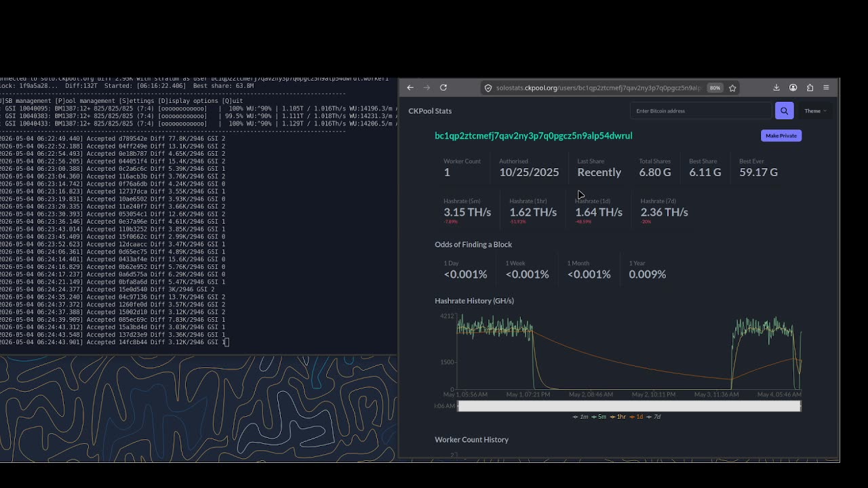The width and height of the screenshot is (868, 488).
Task: Click the terminal [D]isplay options menu item
Action: tap(188, 101)
